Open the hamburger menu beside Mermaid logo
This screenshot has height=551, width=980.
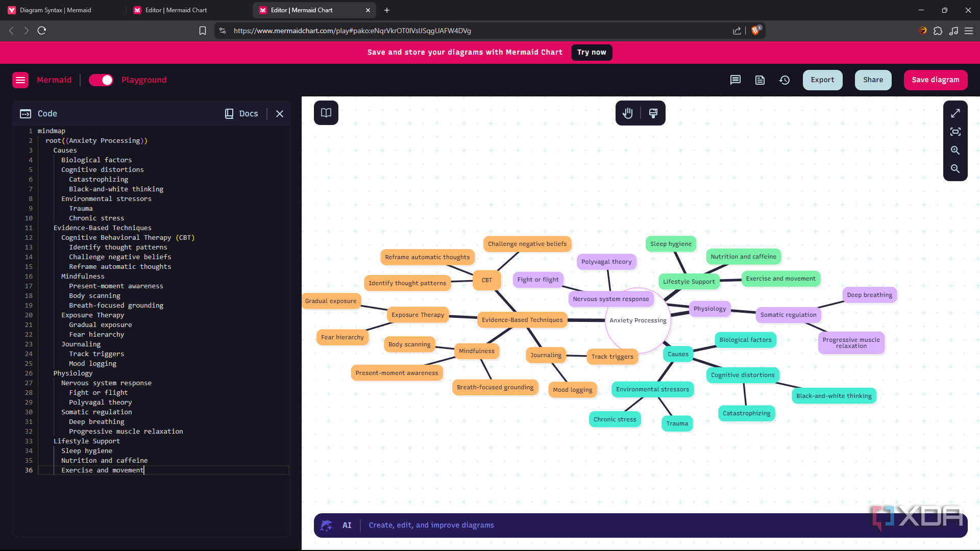(20, 80)
